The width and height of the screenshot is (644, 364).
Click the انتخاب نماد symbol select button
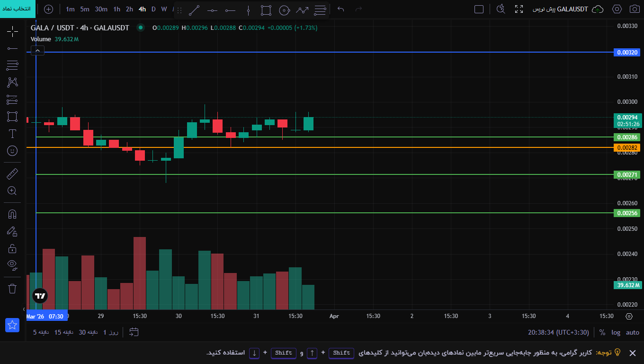18,9
